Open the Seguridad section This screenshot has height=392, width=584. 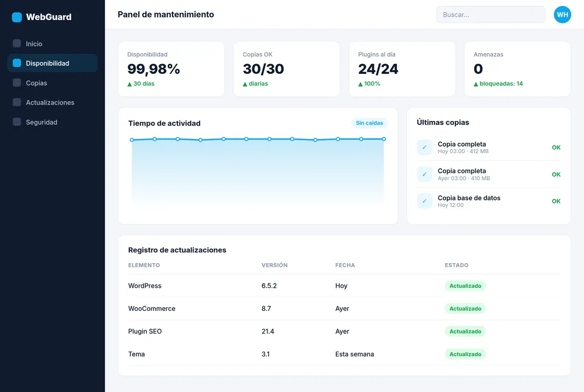pos(53,122)
